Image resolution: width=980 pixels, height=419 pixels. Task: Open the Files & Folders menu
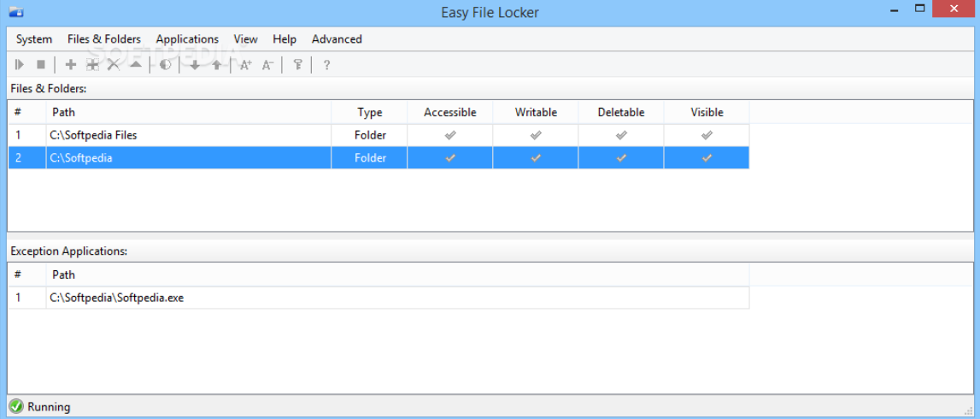click(x=104, y=39)
